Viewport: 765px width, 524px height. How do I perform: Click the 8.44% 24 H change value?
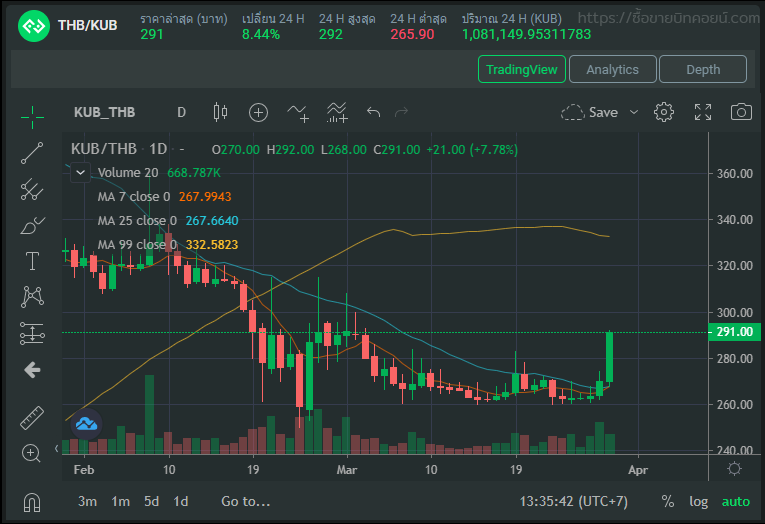point(261,34)
